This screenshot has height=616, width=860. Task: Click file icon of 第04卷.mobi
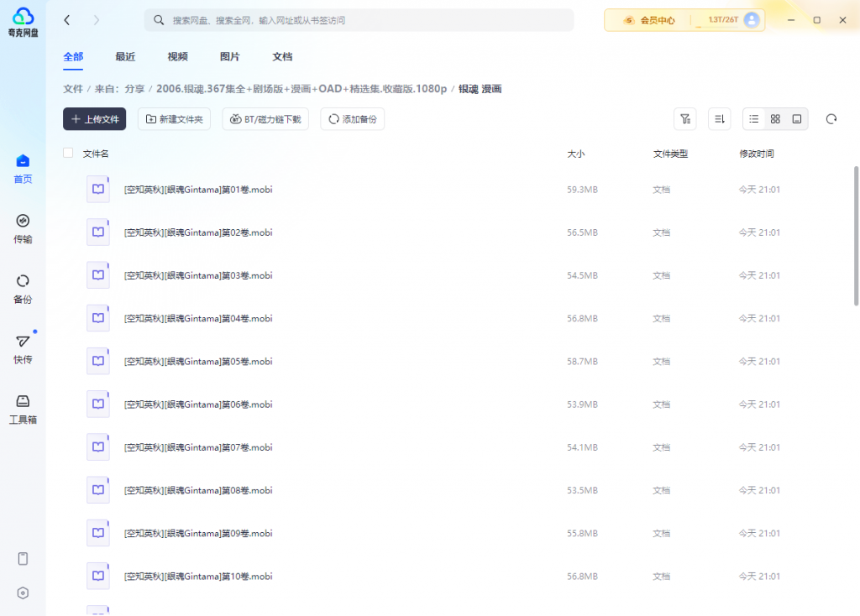(98, 318)
